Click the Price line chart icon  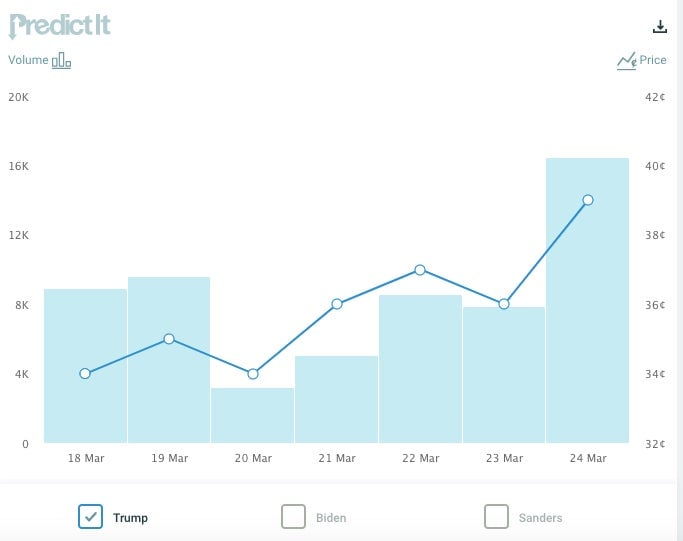pos(626,61)
